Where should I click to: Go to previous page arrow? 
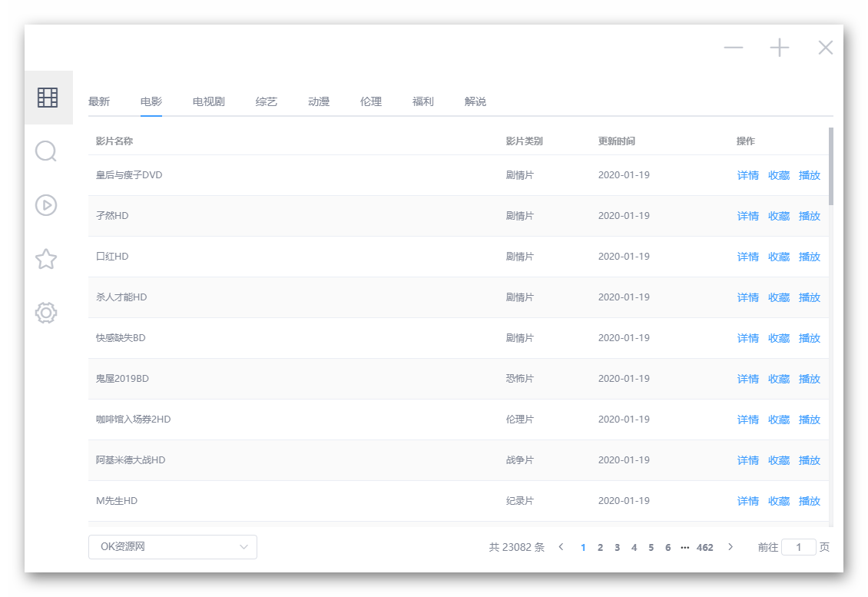tap(561, 546)
